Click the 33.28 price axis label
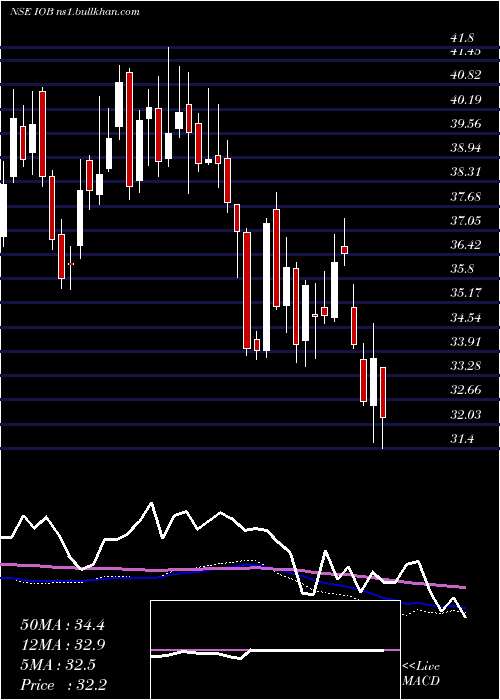 (466, 366)
